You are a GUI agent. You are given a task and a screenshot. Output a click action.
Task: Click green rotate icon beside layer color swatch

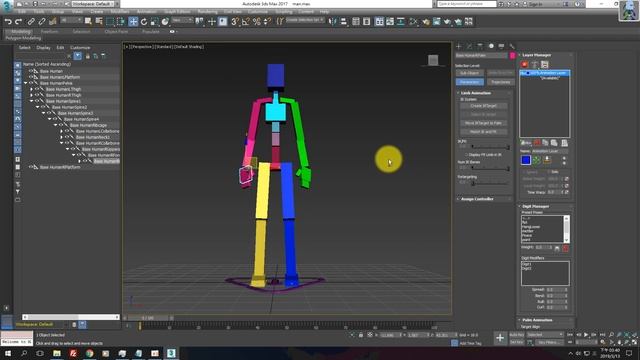click(x=536, y=160)
